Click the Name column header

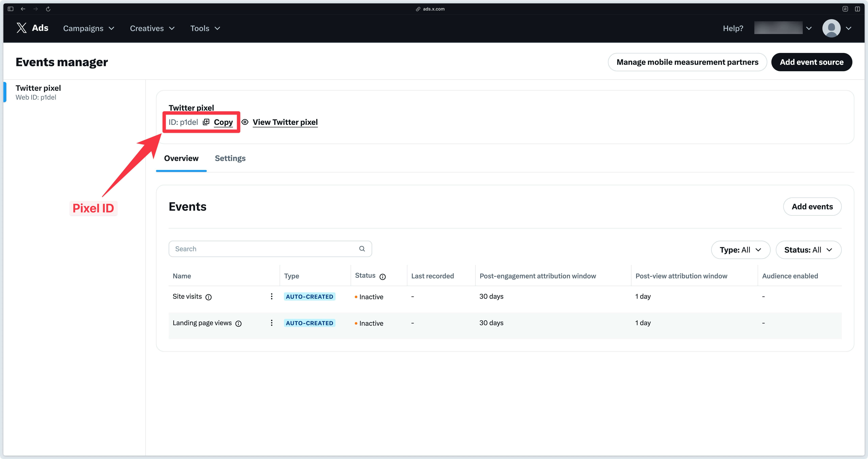point(182,276)
